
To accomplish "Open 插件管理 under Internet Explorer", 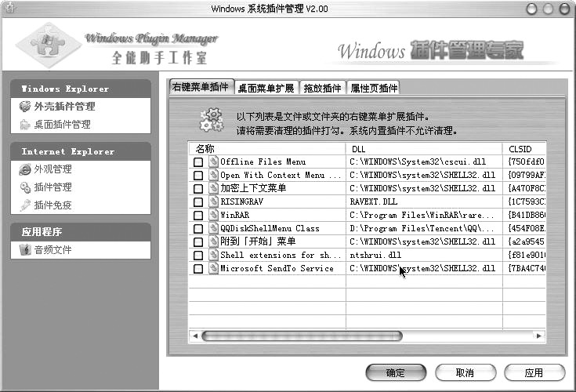I will [x=53, y=187].
